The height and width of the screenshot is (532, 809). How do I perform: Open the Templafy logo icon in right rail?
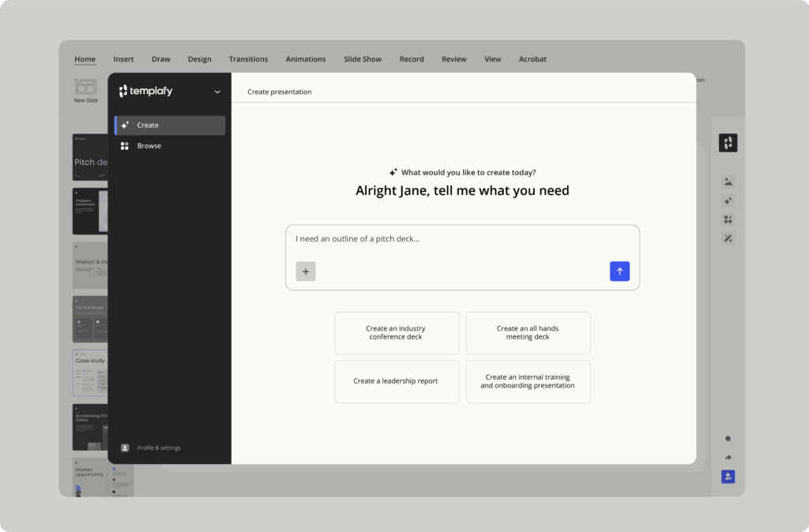pyautogui.click(x=728, y=143)
